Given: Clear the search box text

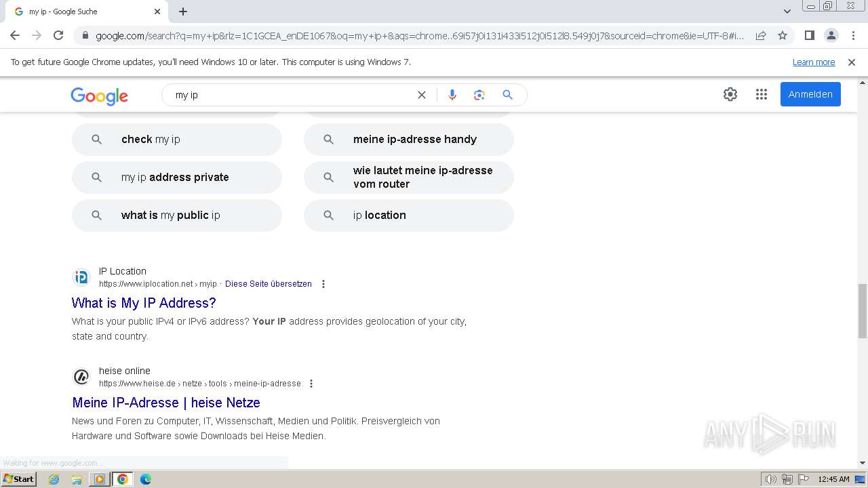Looking at the screenshot, I should tap(422, 95).
